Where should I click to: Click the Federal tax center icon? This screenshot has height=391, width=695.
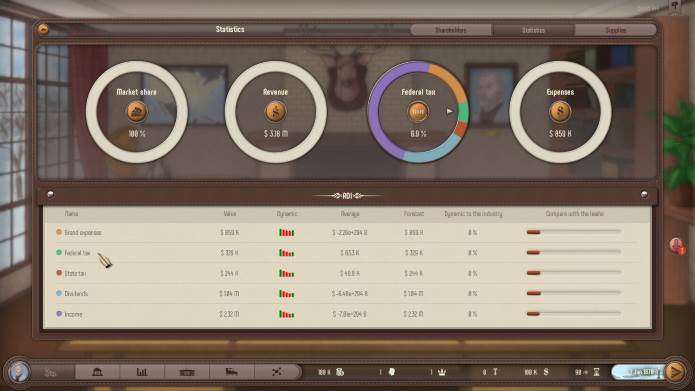418,112
